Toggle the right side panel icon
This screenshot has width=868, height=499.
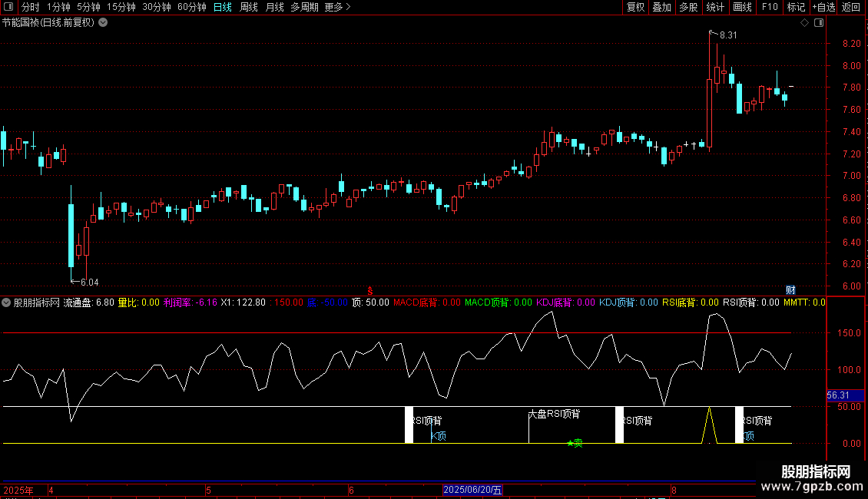(x=819, y=23)
